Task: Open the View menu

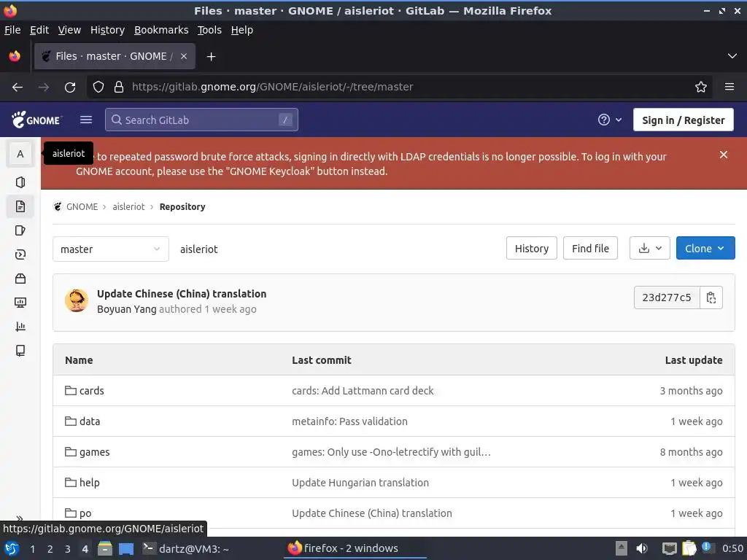Action: tap(69, 30)
